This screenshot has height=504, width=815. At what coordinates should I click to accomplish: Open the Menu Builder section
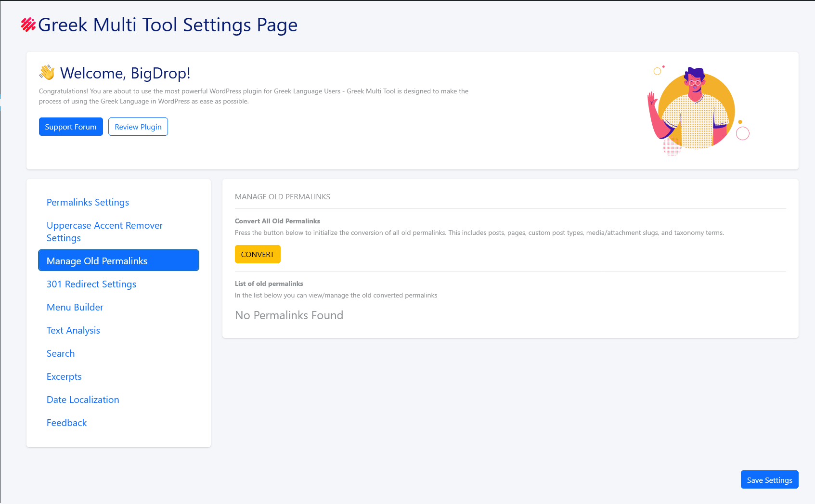tap(75, 307)
